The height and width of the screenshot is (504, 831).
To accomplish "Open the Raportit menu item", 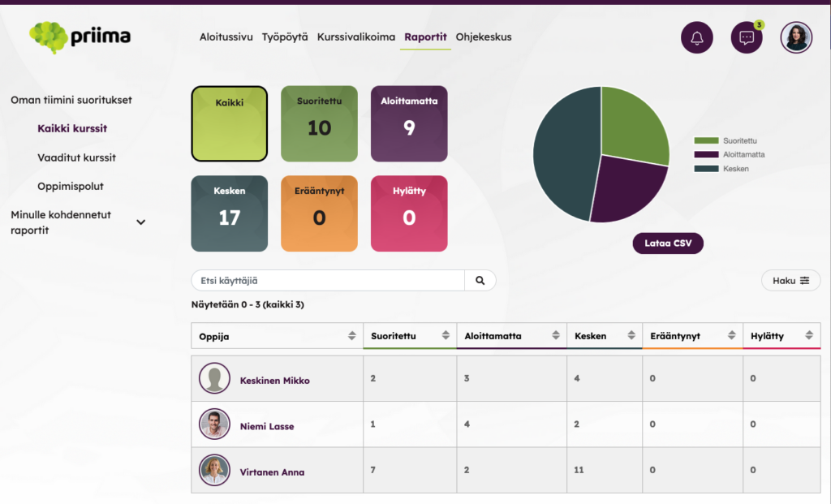I will [x=425, y=37].
